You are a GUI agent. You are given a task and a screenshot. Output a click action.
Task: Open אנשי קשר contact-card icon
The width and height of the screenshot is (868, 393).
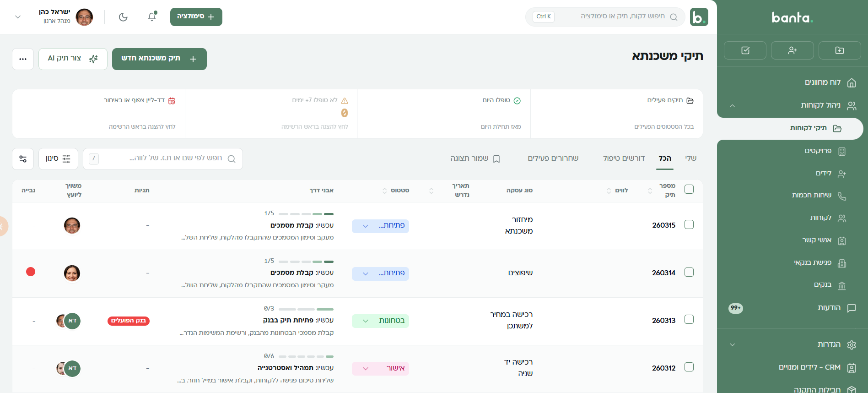click(x=842, y=241)
